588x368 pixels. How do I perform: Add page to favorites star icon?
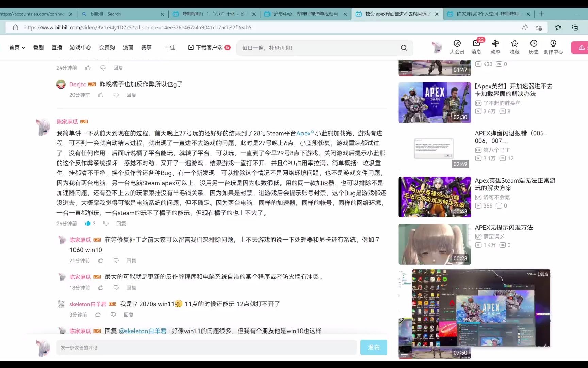click(x=538, y=28)
